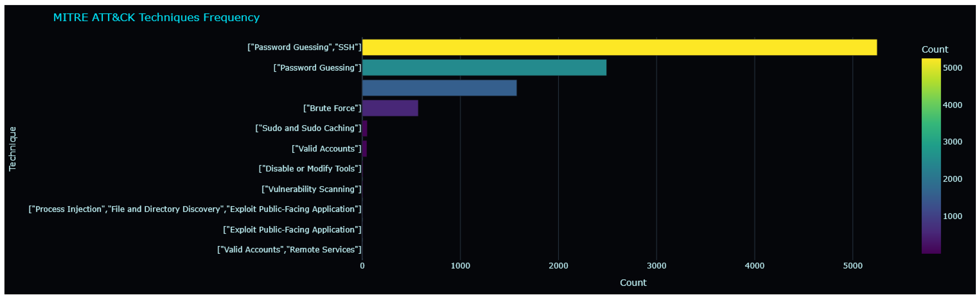Click the ["Password Guessing","SSH"] axis label

pyautogui.click(x=304, y=47)
